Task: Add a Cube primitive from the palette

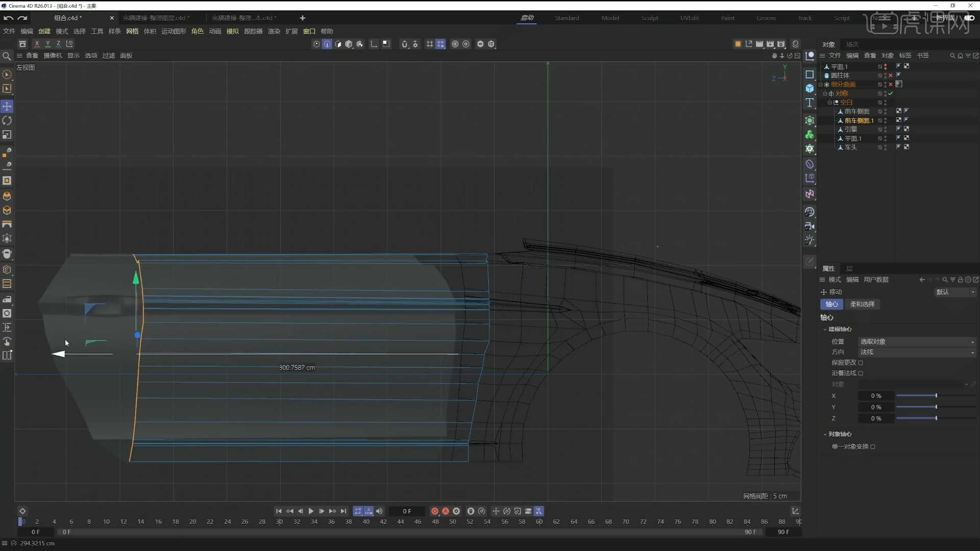Action: 810,88
